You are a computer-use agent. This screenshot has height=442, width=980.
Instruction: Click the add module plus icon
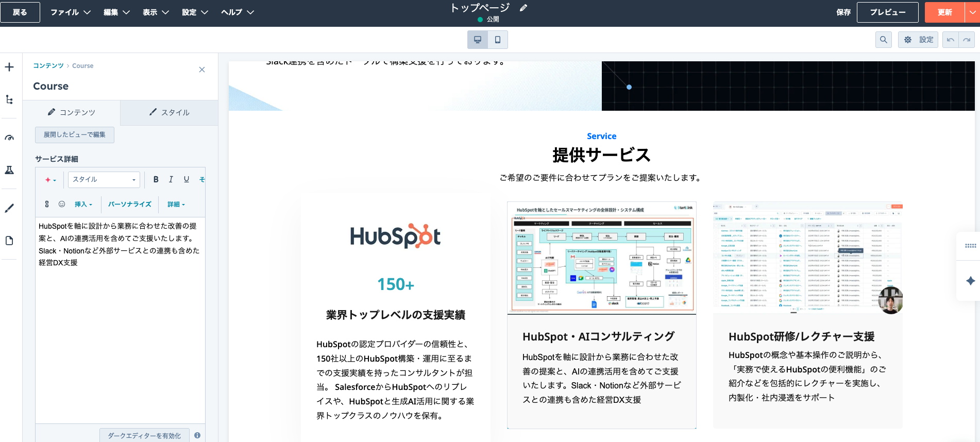[x=9, y=67]
